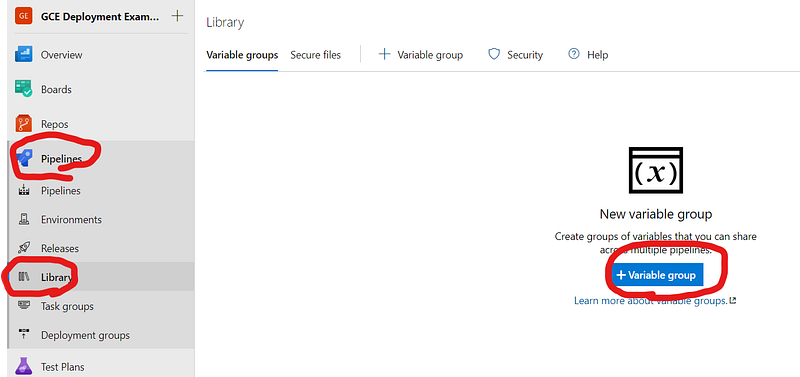Click the toolbar + Variable group command
Image resolution: width=800 pixels, height=377 pixels.
point(421,55)
